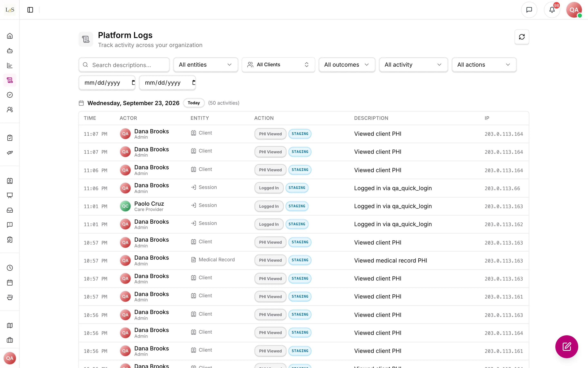The width and height of the screenshot is (588, 368).
Task: Open the speech feedback sidebar icon
Action: 10,225
